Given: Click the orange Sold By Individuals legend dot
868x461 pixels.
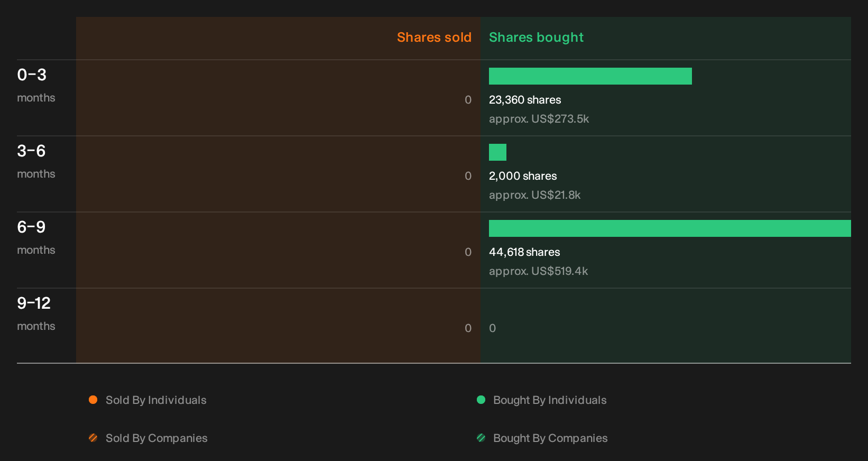Looking at the screenshot, I should 93,400.
